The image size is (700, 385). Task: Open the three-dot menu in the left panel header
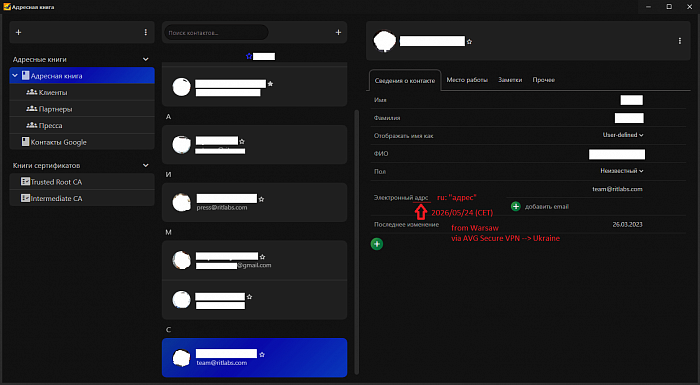[x=146, y=32]
